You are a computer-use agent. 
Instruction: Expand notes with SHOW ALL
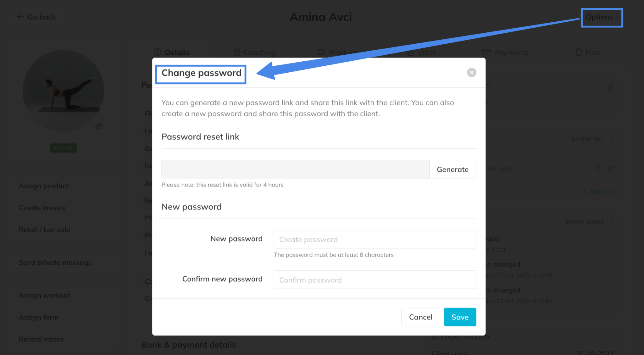(592, 139)
